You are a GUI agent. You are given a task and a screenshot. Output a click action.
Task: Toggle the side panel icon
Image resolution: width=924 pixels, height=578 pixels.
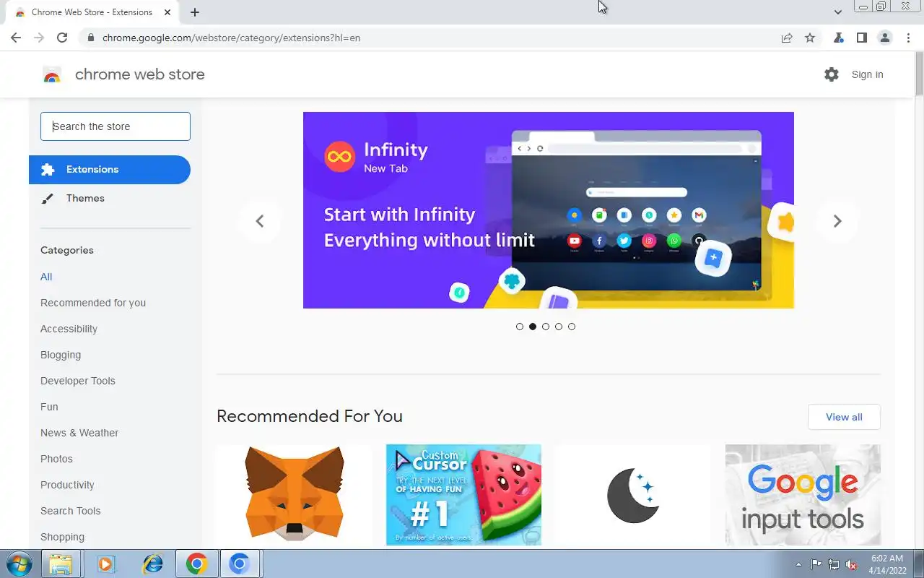point(862,38)
